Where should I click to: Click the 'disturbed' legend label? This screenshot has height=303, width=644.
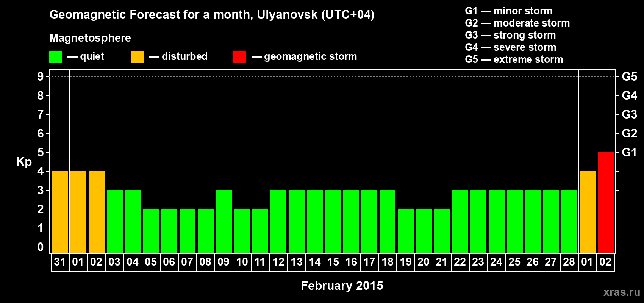click(x=185, y=56)
